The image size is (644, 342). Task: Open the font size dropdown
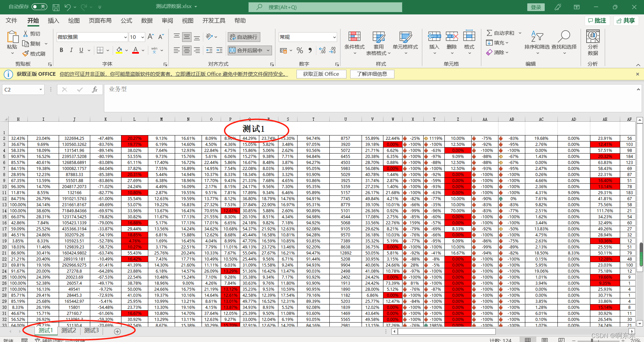click(x=143, y=37)
